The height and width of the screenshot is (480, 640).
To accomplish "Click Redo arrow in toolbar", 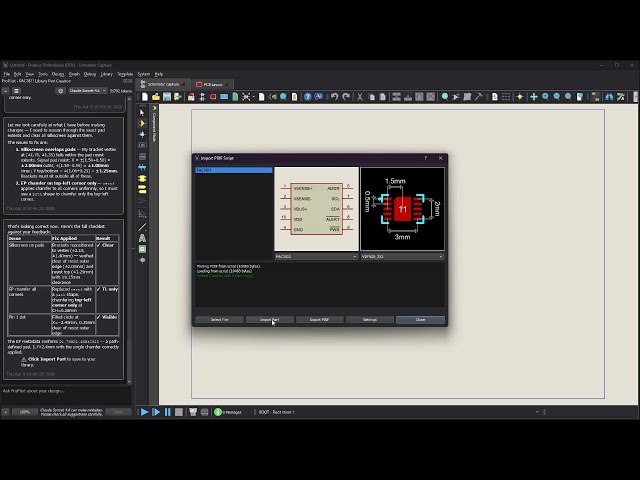I will click(346, 97).
